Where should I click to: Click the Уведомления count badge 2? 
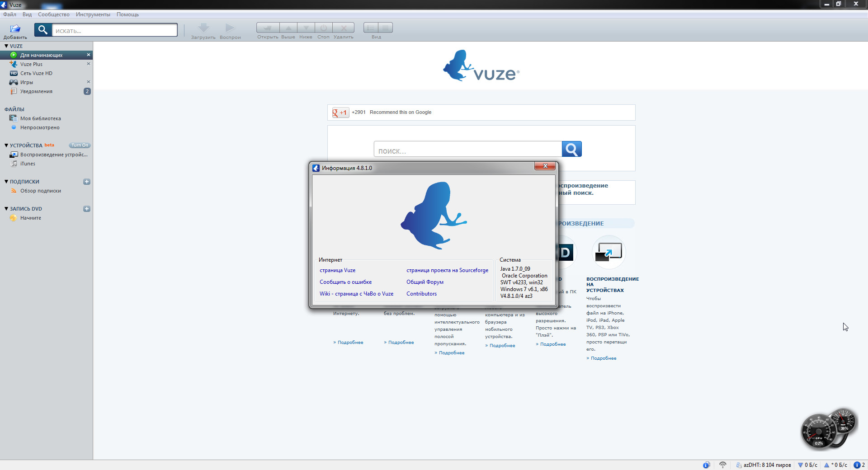(87, 91)
